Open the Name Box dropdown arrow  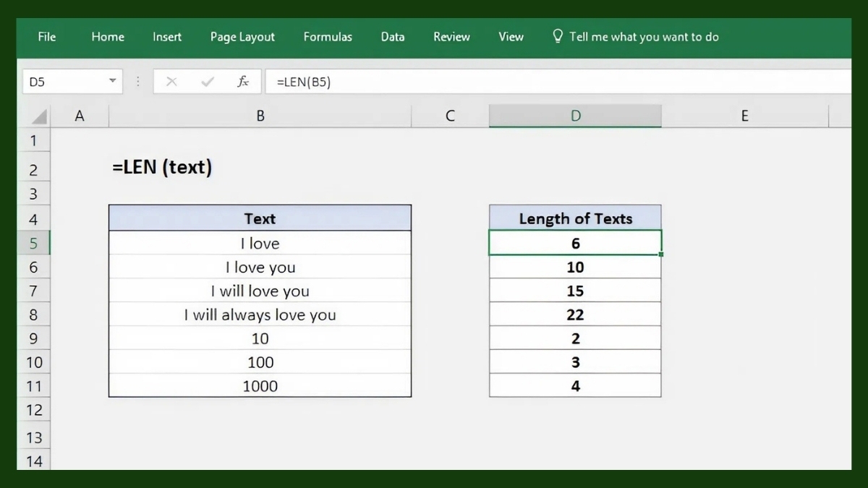tap(112, 82)
